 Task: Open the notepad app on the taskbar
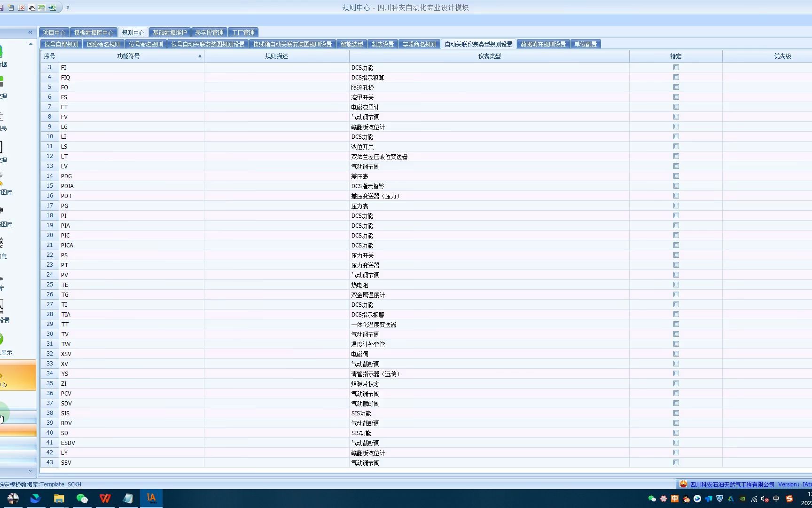point(128,498)
